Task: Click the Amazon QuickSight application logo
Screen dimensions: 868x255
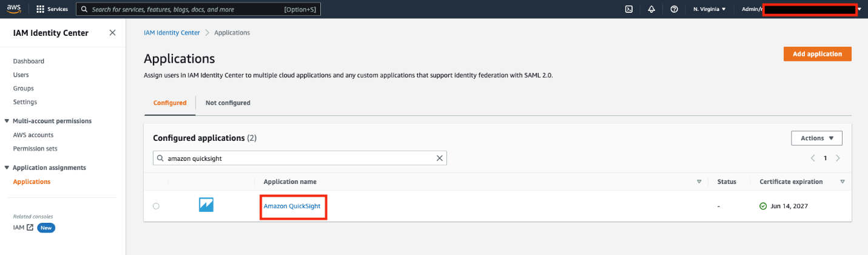Action: (x=206, y=206)
